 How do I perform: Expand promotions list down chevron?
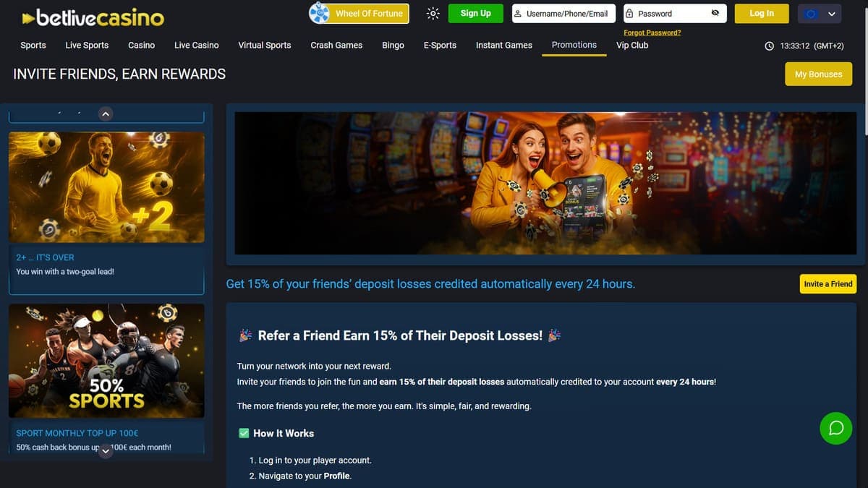pos(106,451)
